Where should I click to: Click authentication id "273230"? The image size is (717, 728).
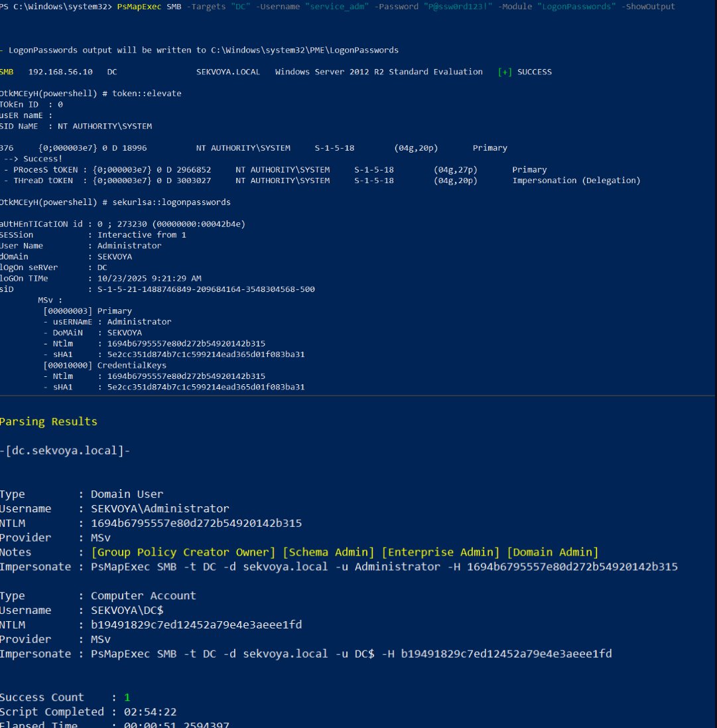pyautogui.click(x=132, y=224)
